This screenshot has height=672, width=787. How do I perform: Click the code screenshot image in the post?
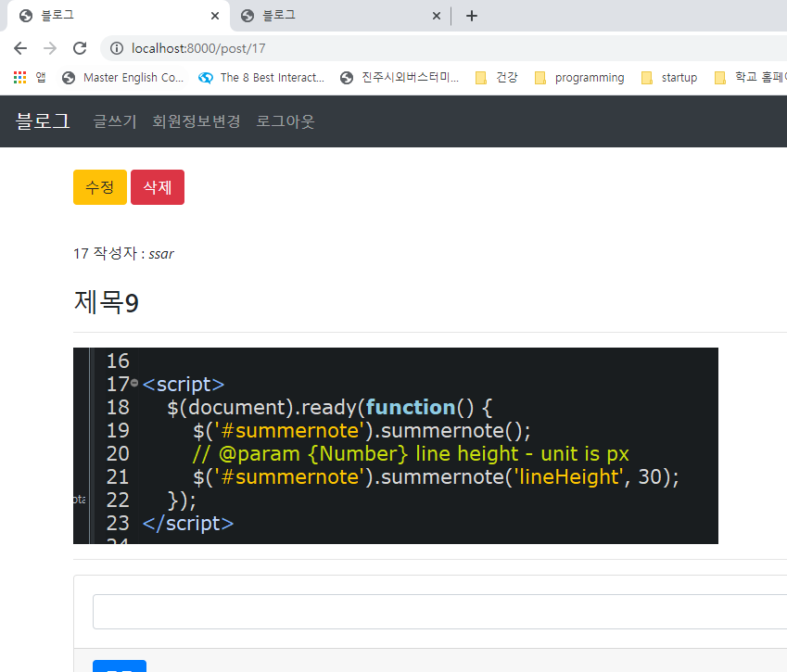pyautogui.click(x=396, y=446)
